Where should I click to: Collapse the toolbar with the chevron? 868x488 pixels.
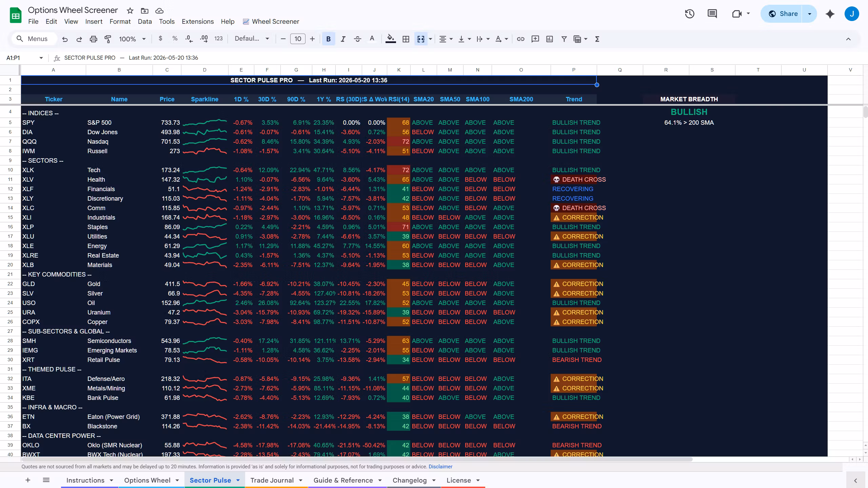click(848, 39)
